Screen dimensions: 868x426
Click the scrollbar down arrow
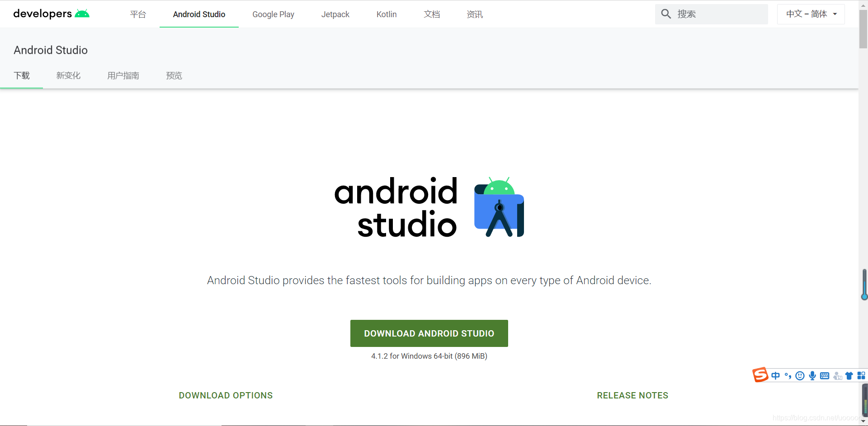863,421
